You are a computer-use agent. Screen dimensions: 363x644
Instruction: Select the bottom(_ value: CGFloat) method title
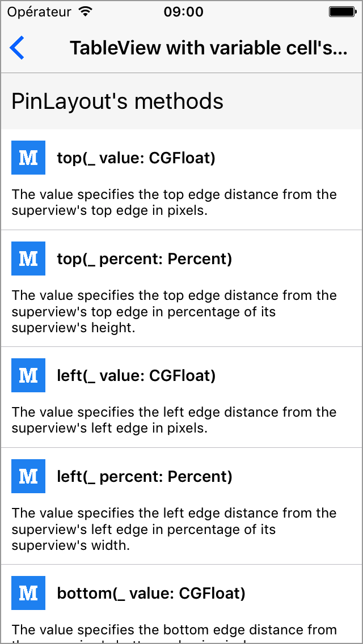[x=151, y=594]
